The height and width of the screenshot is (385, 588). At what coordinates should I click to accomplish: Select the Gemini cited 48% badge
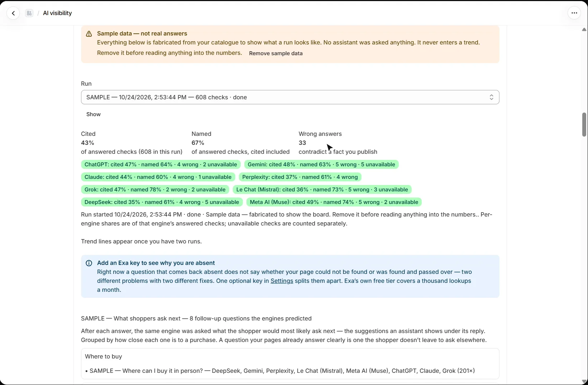click(321, 165)
